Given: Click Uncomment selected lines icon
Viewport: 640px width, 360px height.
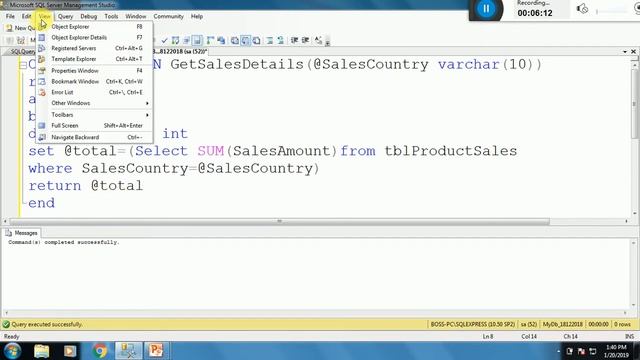Looking at the screenshot, I should (280, 40).
